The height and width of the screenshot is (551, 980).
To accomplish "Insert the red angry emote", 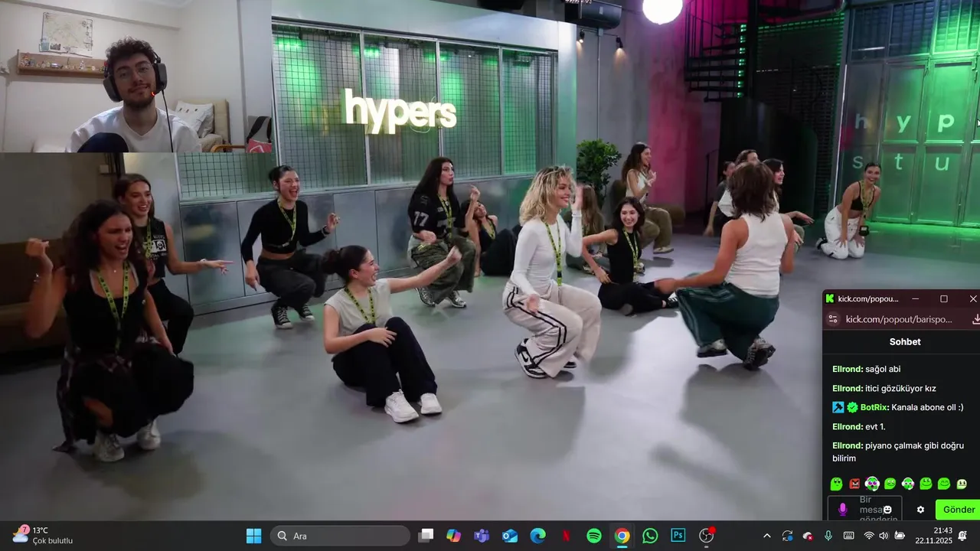I will tap(854, 484).
